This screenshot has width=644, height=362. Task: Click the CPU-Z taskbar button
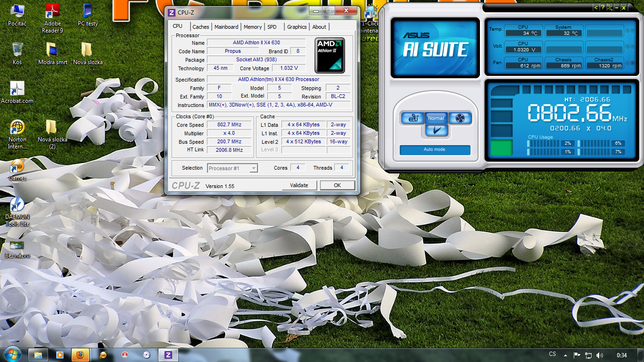click(x=168, y=354)
